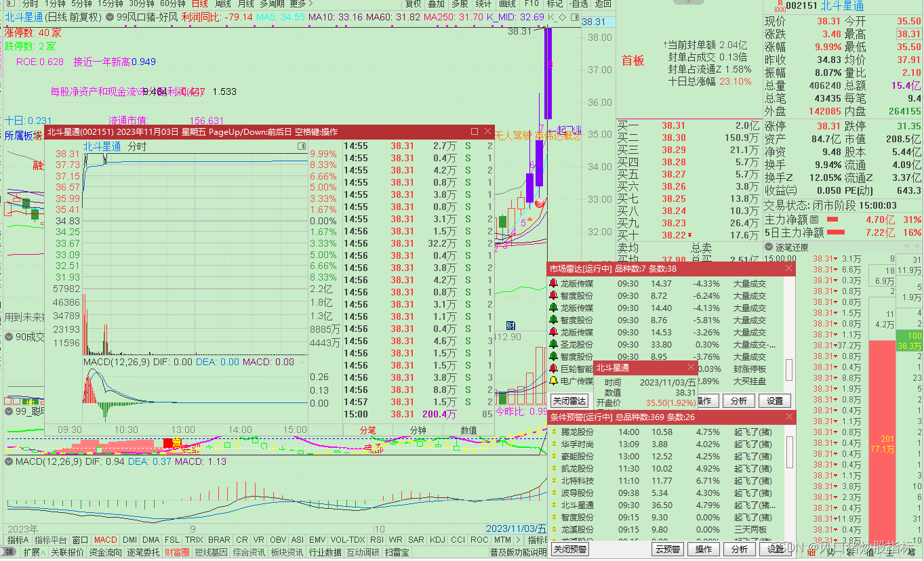
Task: Click the 返回 toolbar button
Action: pos(603,4)
